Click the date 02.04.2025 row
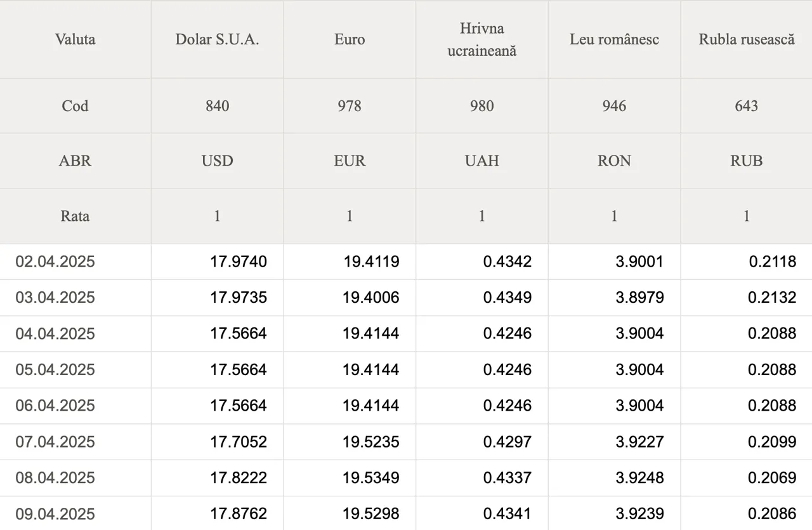The image size is (812, 530). click(406, 262)
